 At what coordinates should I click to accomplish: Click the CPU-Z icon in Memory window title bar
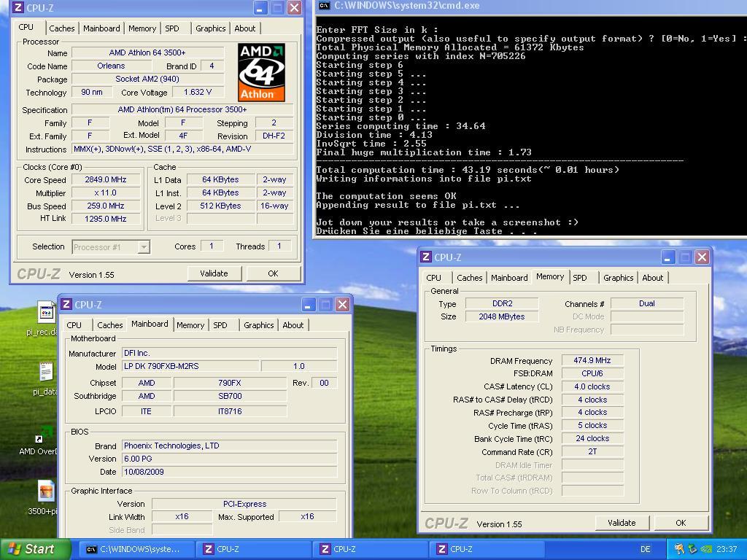(425, 257)
